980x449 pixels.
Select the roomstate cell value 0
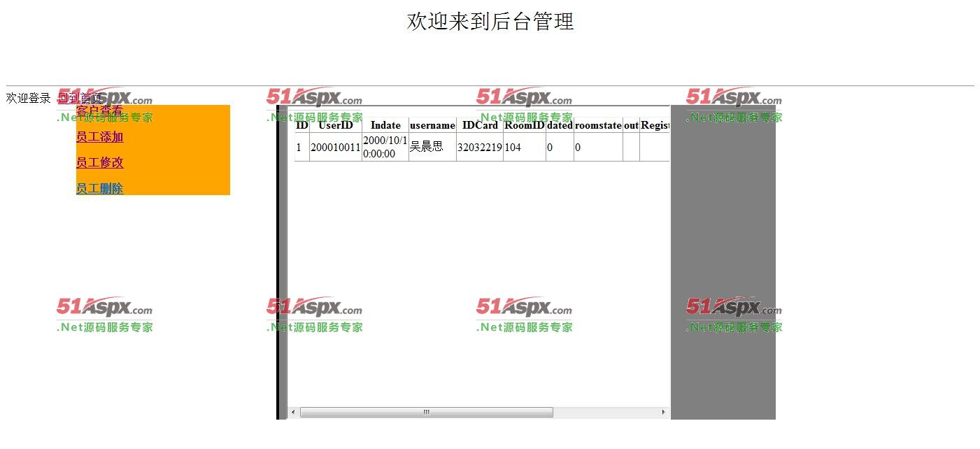point(598,148)
